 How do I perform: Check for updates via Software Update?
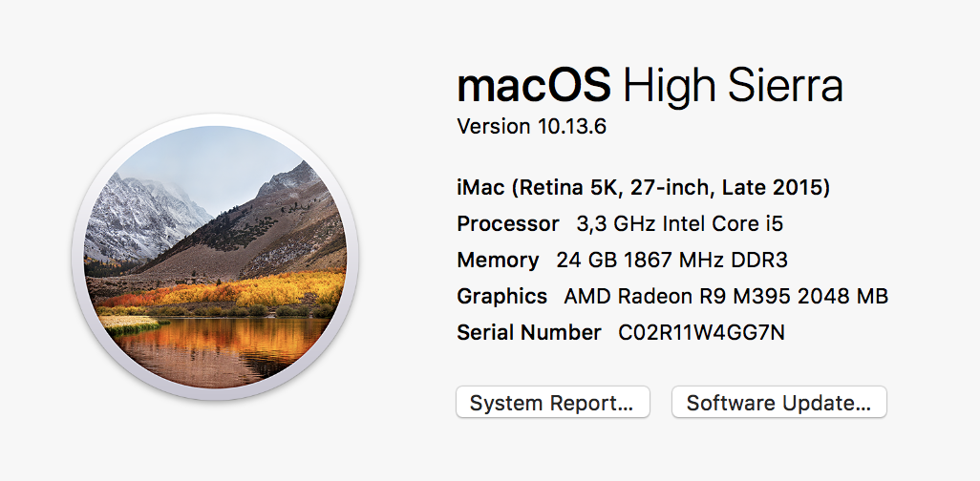point(778,403)
